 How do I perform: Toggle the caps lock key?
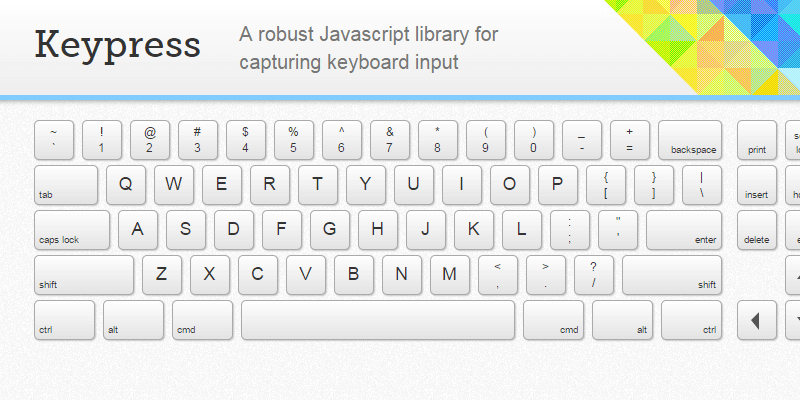pos(72,230)
